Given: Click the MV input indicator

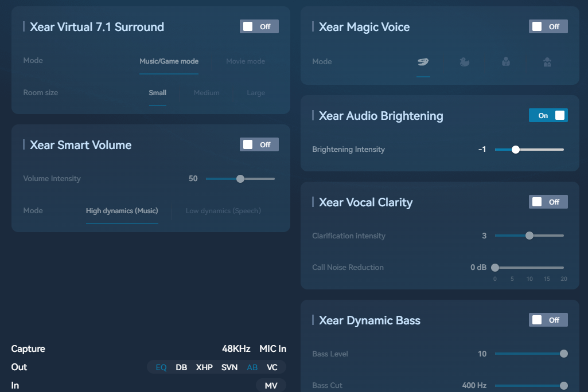Looking at the screenshot, I should [271, 386].
